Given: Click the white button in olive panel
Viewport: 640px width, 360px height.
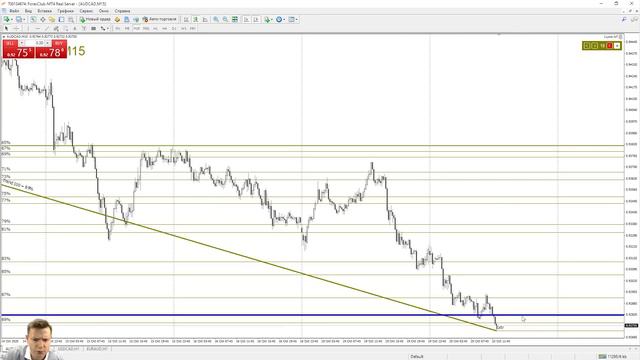Looking at the screenshot, I should coord(617,46).
